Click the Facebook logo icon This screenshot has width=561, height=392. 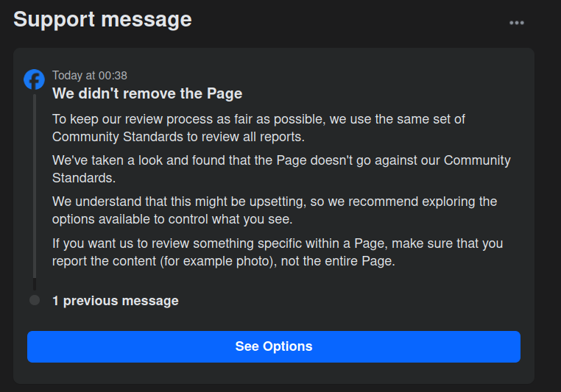pyautogui.click(x=34, y=79)
